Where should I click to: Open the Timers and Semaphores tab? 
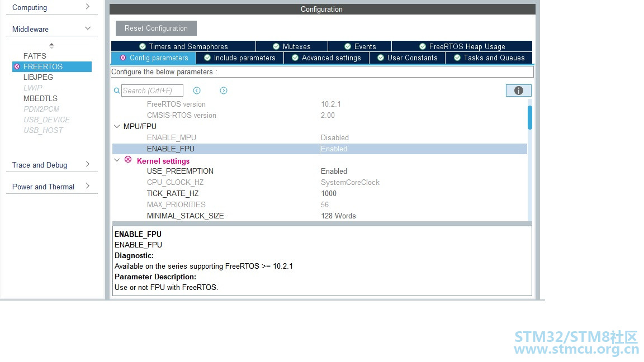point(183,46)
